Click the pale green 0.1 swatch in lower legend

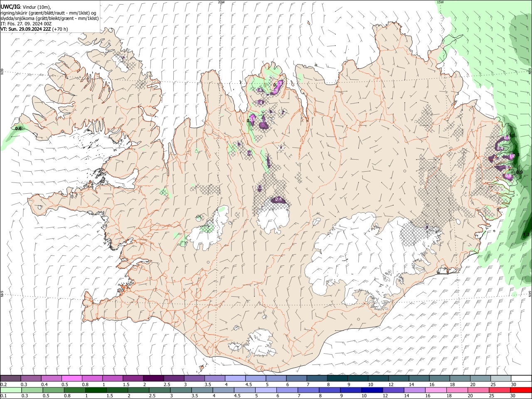tap(11, 390)
